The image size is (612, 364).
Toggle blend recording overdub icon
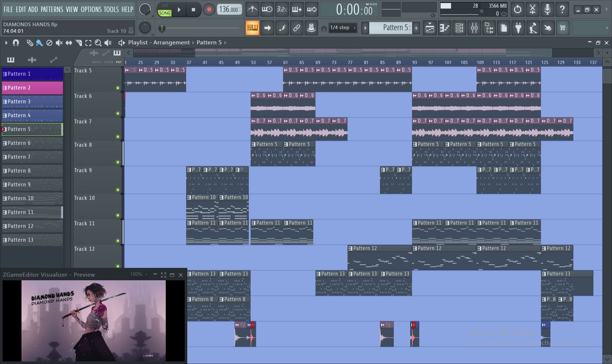297,9
